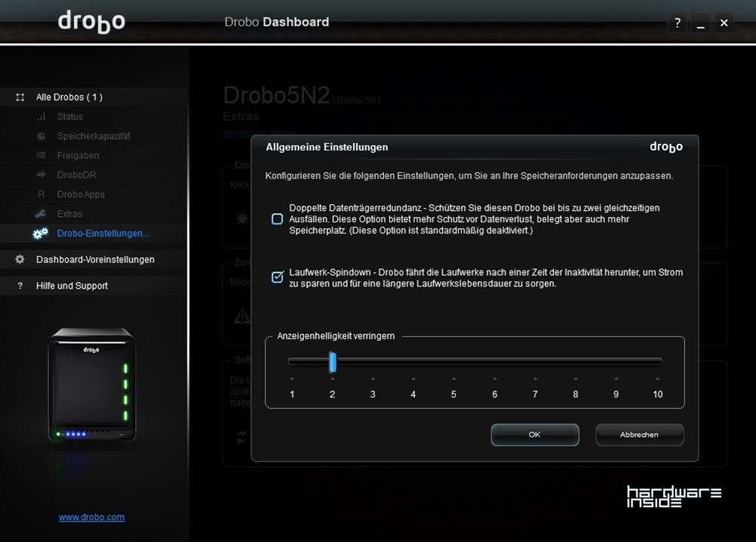Click the DroboDR arrow icon
The width and height of the screenshot is (756, 542).
[42, 175]
